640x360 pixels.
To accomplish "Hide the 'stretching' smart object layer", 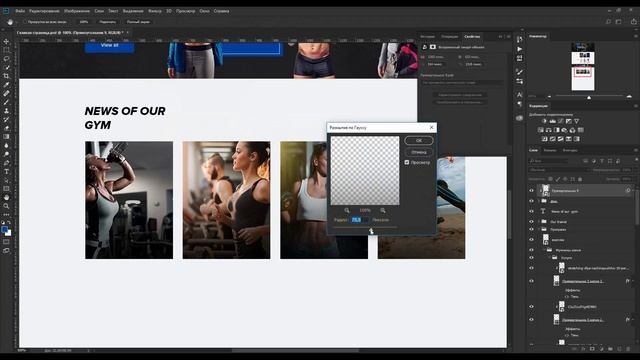I will (531, 268).
